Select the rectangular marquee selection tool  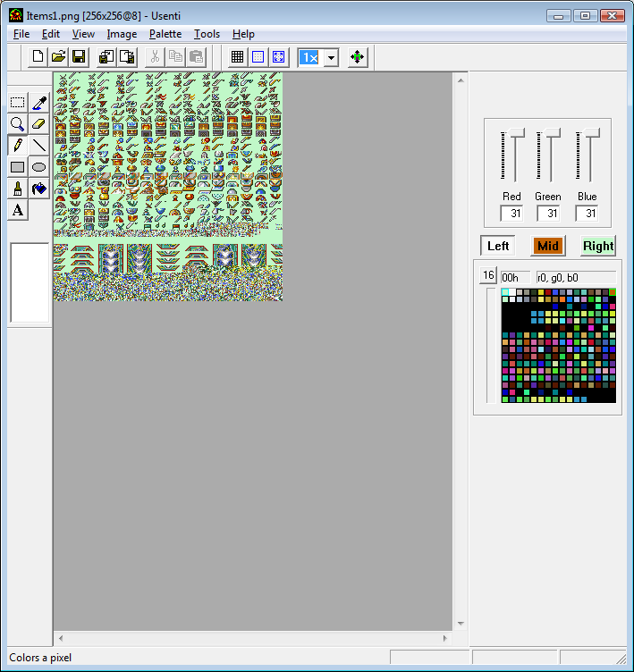coord(18,103)
